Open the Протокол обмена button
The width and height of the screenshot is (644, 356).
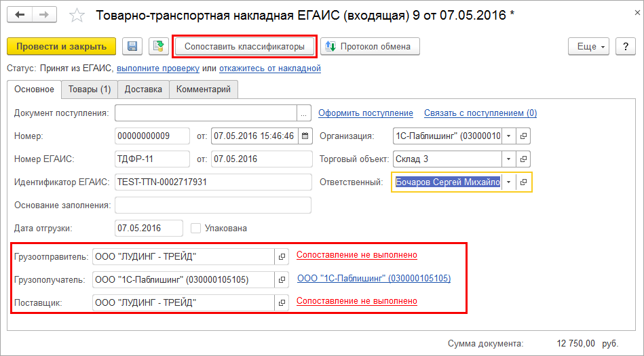(x=370, y=46)
